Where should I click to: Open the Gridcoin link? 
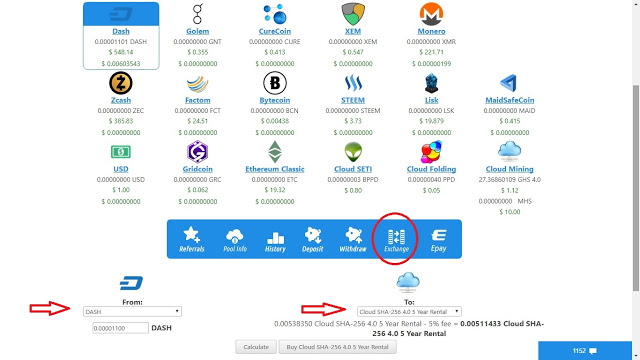click(198, 169)
